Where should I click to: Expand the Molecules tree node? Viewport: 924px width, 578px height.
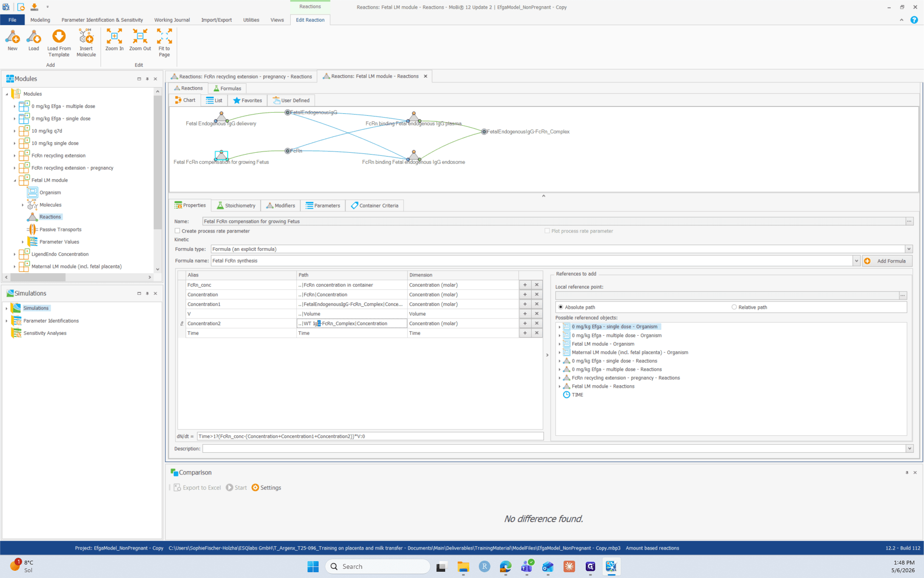(23, 205)
